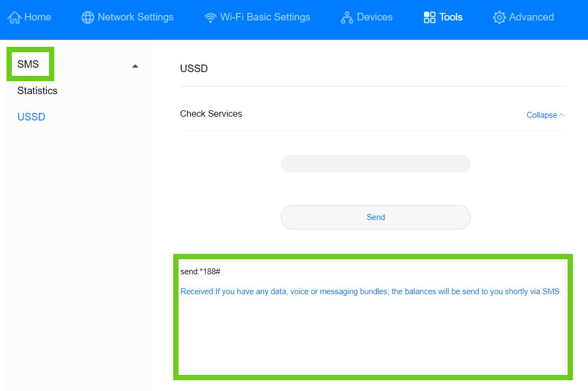This screenshot has height=391, width=588.
Task: Open Statistics in the sidebar
Action: (37, 91)
